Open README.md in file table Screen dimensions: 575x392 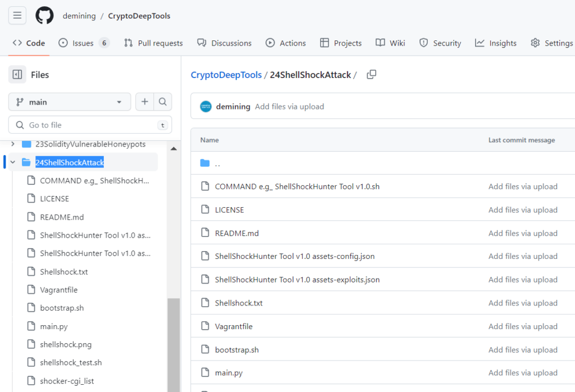click(237, 233)
